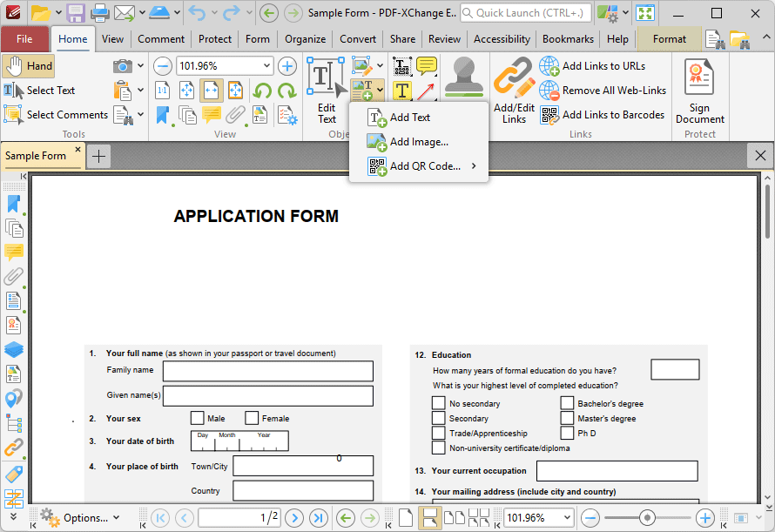
Task: Close the Sample Form document tab
Action: (77, 149)
